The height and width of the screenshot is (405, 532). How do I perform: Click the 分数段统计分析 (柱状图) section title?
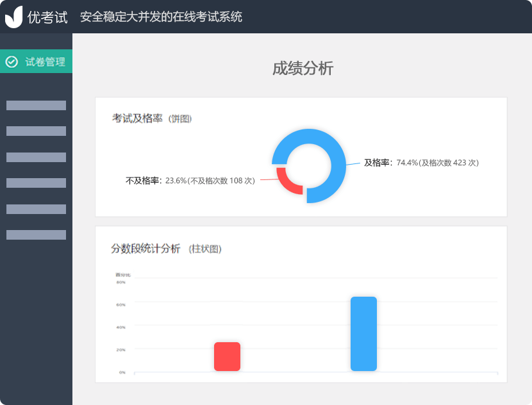pyautogui.click(x=166, y=249)
